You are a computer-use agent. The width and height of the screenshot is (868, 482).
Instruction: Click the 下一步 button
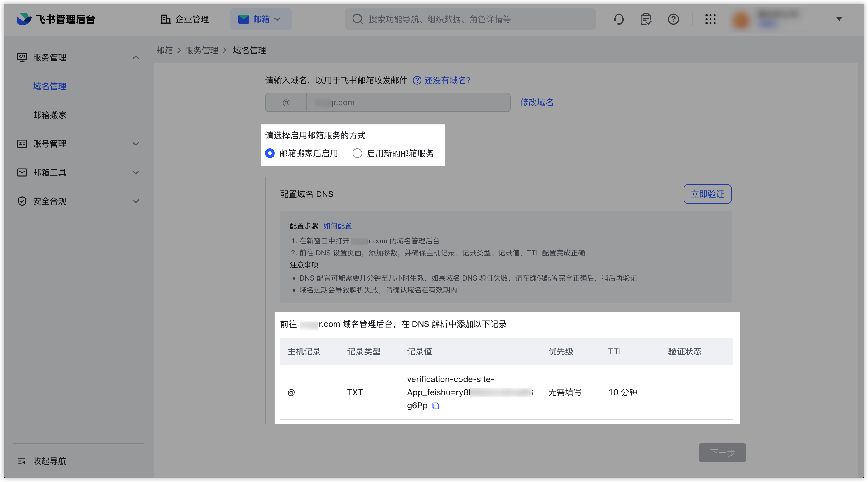click(x=722, y=452)
